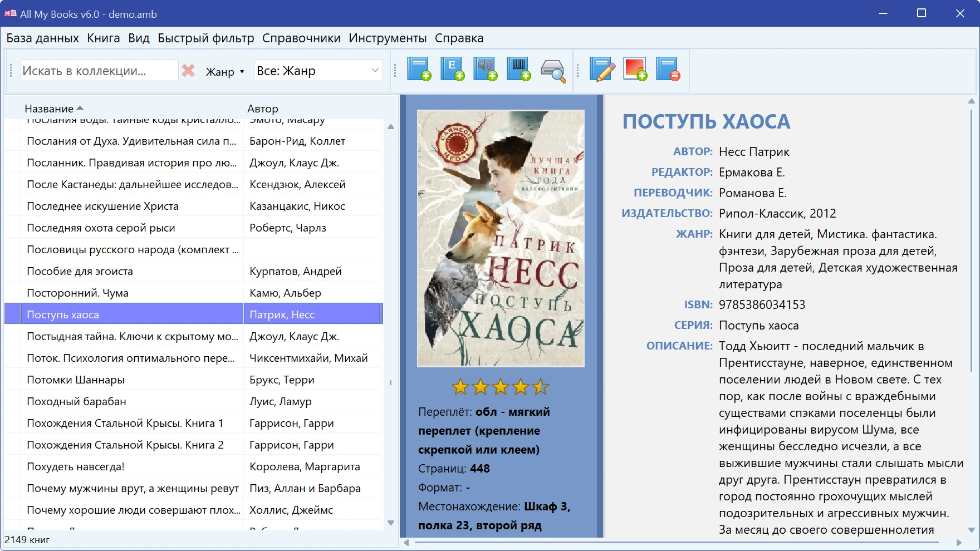Click the details pane scroll up arrow
Screen dimensions: 980x551
[x=972, y=101]
